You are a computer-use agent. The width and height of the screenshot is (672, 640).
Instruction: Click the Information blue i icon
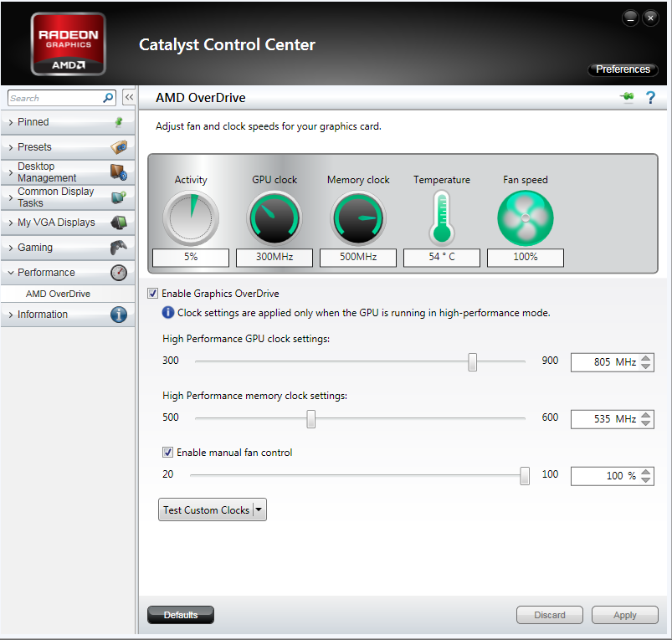[119, 315]
